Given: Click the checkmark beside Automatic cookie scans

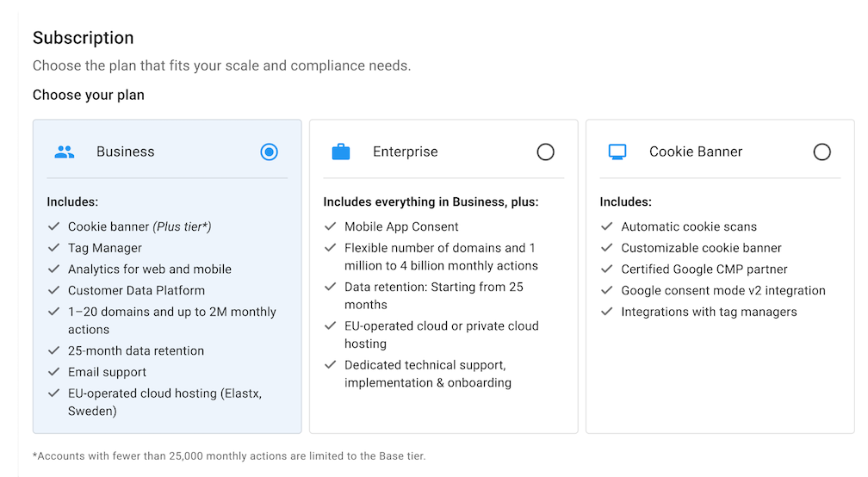Looking at the screenshot, I should [607, 226].
